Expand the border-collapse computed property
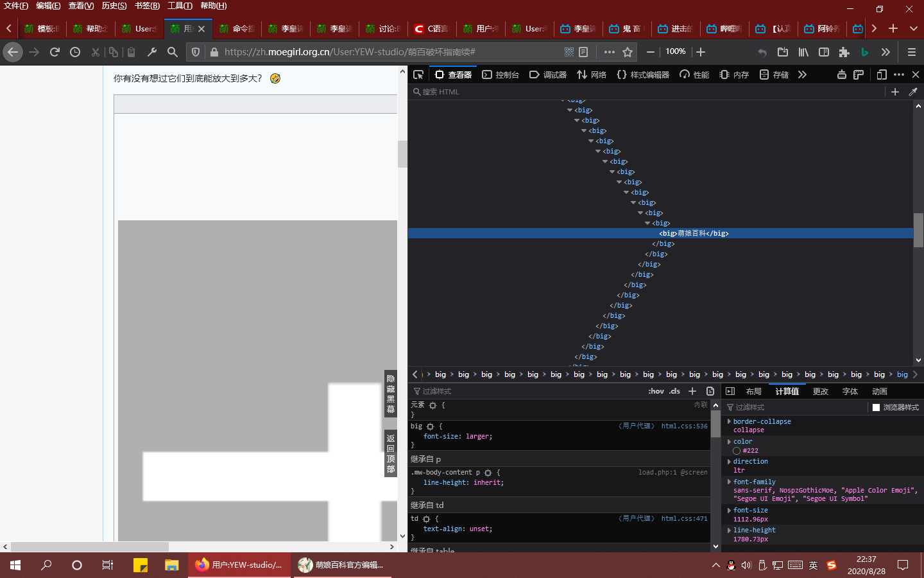Image resolution: width=924 pixels, height=578 pixels. 729,422
